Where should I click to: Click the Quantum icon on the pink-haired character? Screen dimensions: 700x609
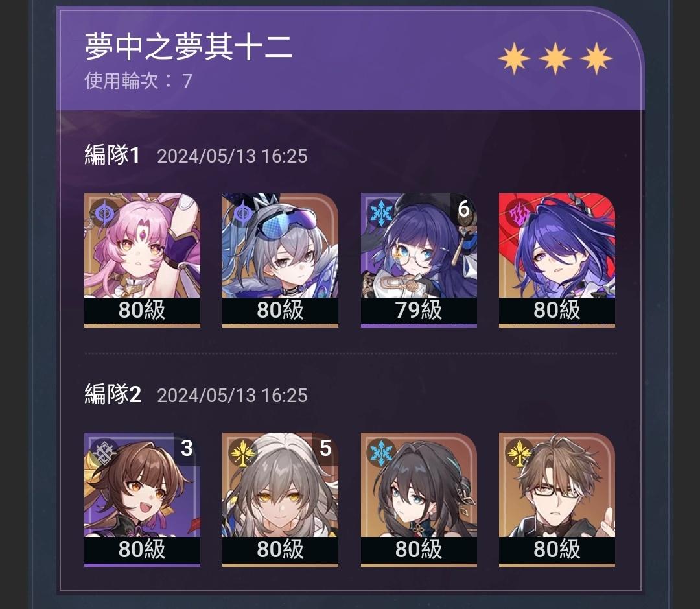(104, 212)
